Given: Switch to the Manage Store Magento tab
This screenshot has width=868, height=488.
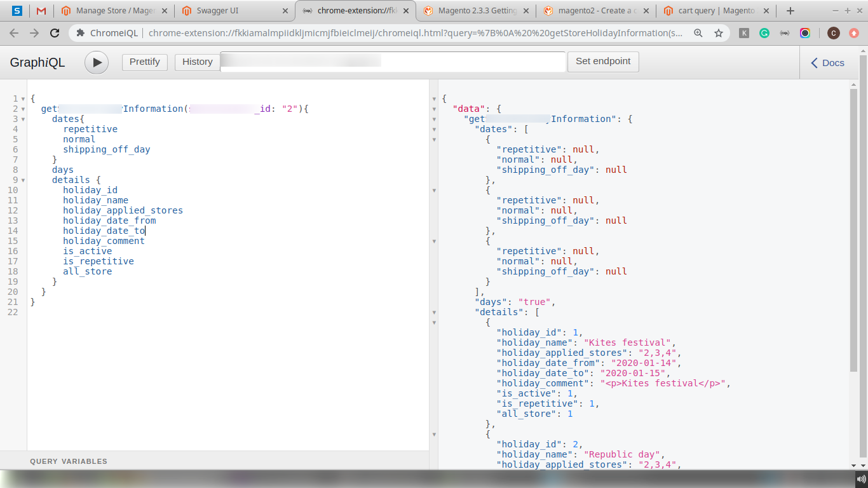Looking at the screenshot, I should 114,11.
